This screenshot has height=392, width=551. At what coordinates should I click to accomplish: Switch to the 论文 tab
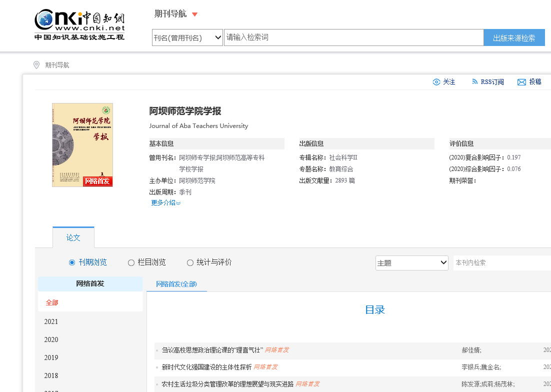[73, 237]
